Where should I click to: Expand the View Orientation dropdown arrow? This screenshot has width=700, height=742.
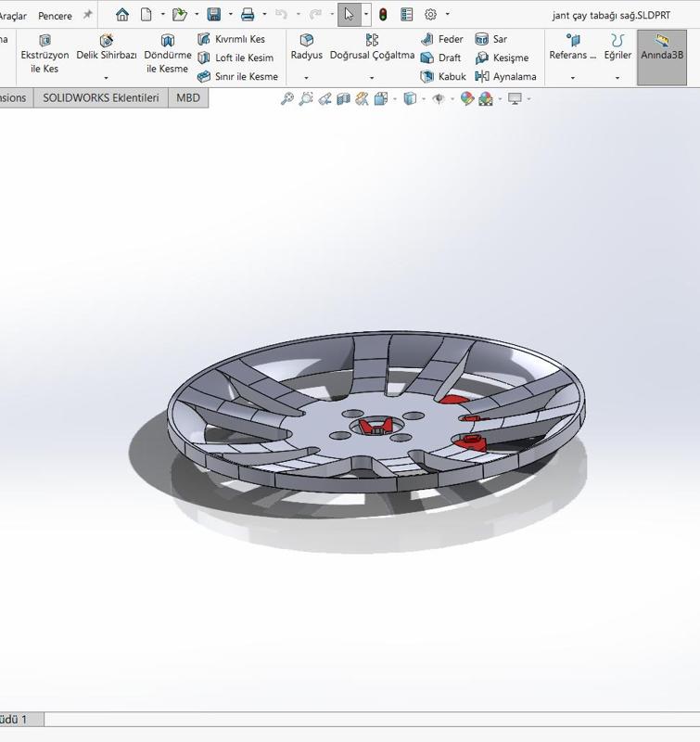394,99
